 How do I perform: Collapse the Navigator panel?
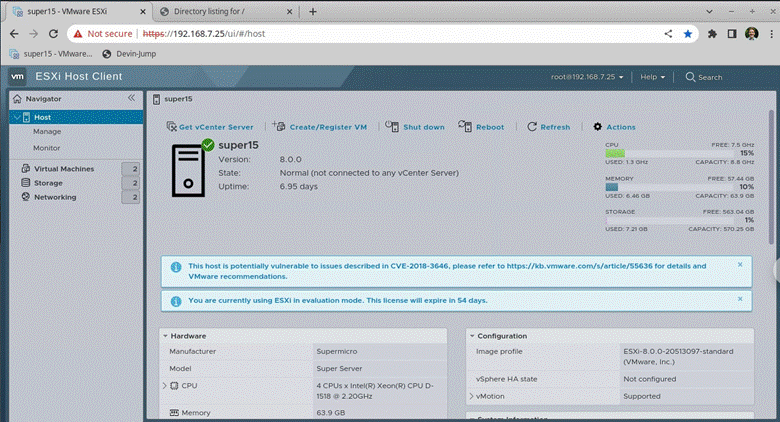click(x=131, y=98)
